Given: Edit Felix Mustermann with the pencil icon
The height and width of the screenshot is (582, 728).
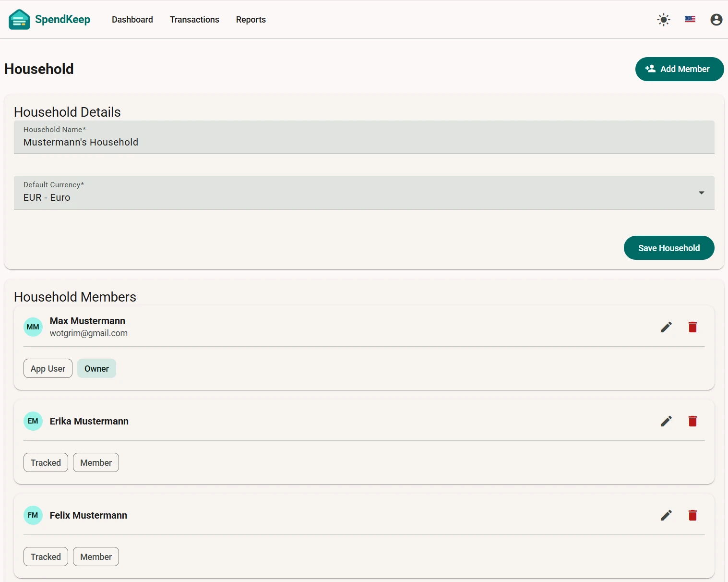Looking at the screenshot, I should tap(667, 515).
